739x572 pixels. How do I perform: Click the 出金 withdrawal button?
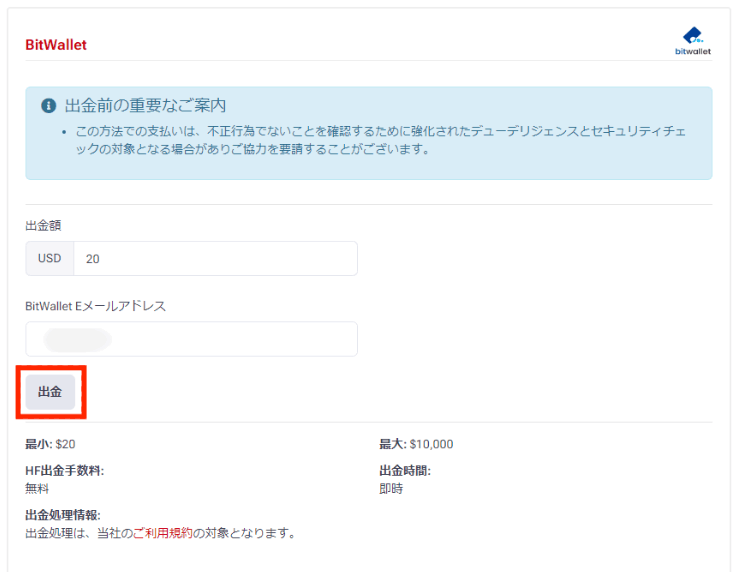[50, 392]
